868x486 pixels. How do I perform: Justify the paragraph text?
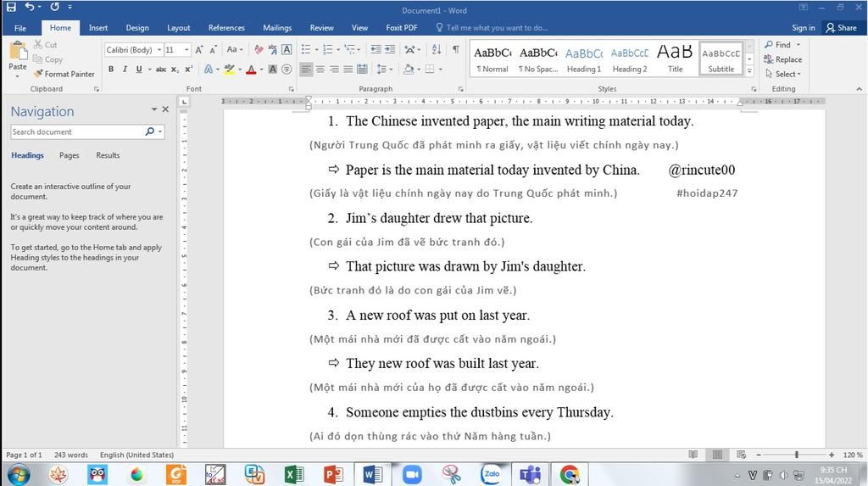[348, 70]
